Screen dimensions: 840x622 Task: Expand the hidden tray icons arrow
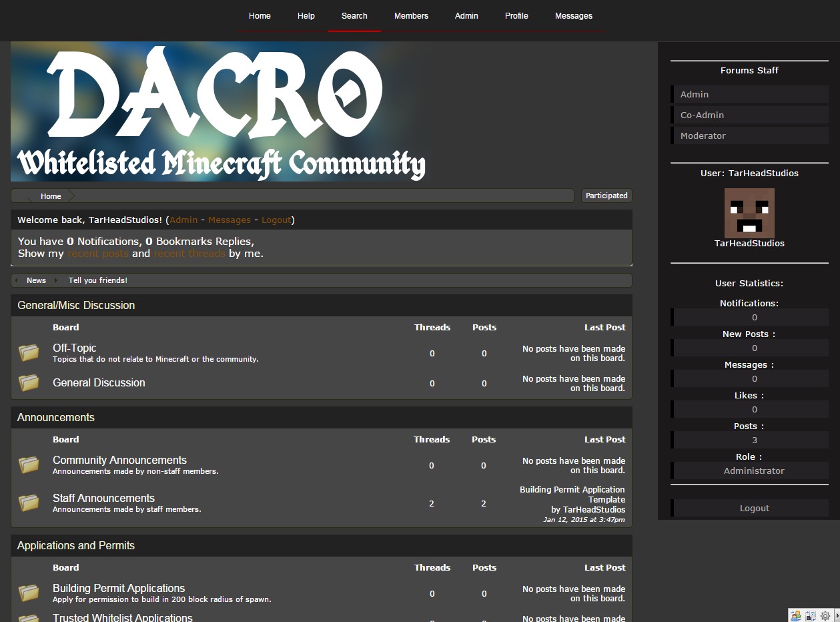coord(837,615)
